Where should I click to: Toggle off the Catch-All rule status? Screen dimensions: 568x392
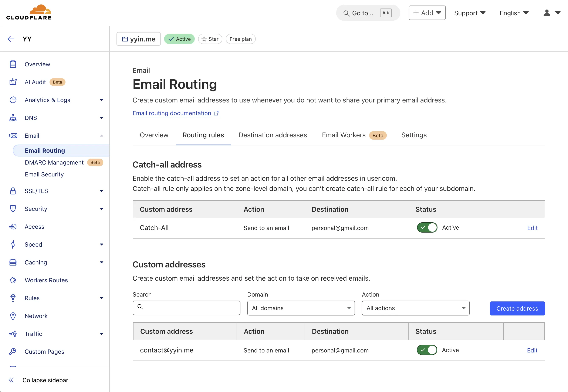point(427,227)
